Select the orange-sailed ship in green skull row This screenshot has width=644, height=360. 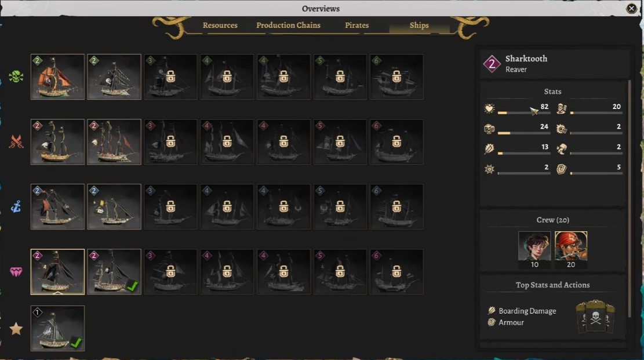(57, 77)
